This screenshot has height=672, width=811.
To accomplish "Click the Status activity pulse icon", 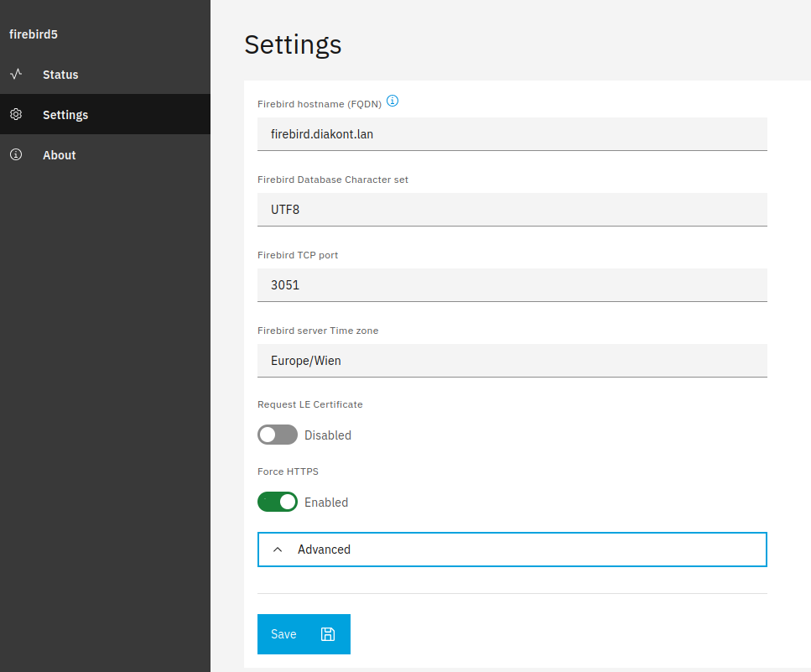I will pyautogui.click(x=16, y=74).
